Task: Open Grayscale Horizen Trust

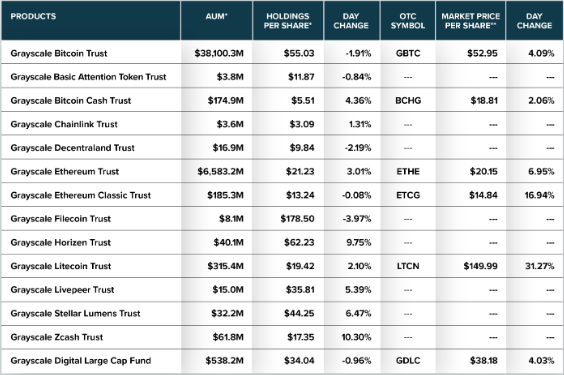Action: pyautogui.click(x=61, y=242)
